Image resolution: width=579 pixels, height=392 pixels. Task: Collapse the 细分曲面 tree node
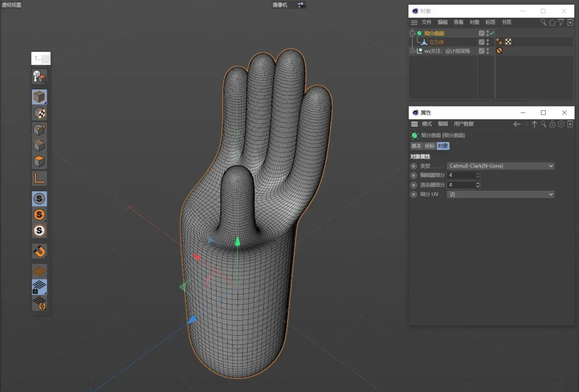pyautogui.click(x=412, y=33)
